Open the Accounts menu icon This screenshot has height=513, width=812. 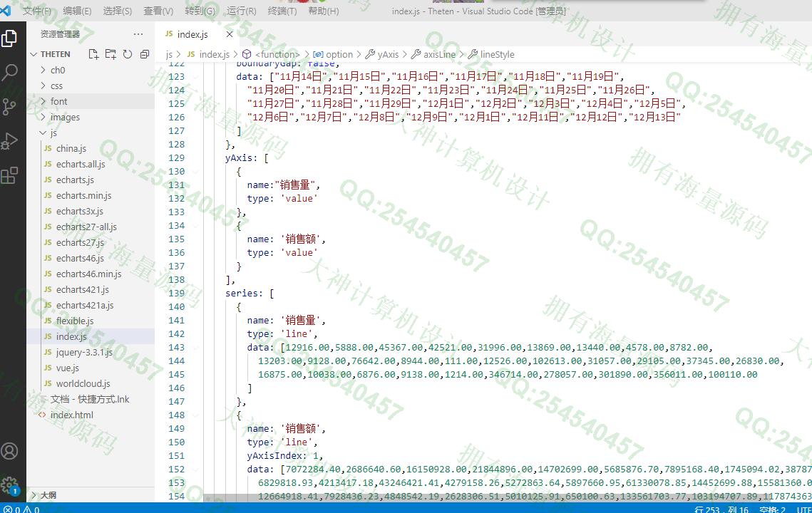pos(9,451)
